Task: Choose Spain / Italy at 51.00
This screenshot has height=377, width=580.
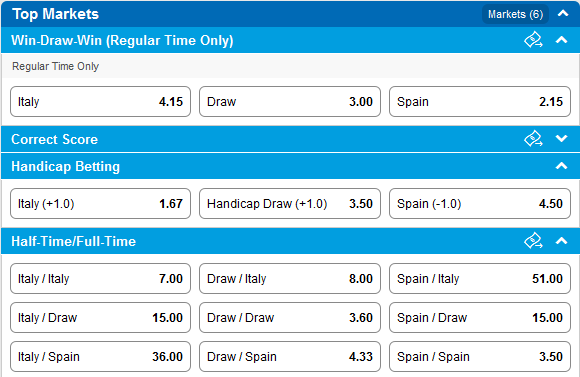Action: point(480,279)
